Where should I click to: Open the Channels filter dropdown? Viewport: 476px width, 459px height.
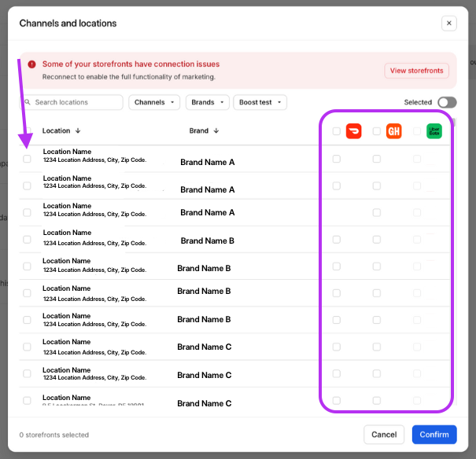(154, 102)
